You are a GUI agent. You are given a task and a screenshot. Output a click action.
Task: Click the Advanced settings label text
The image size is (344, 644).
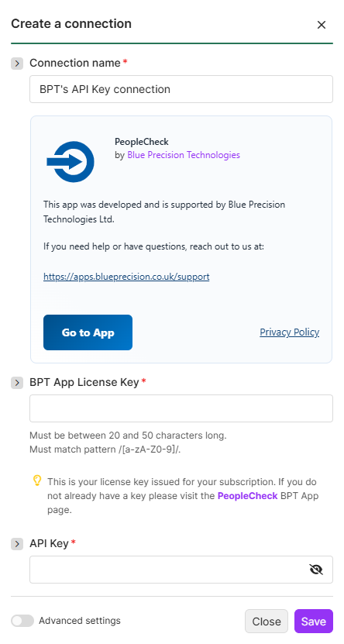pos(80,621)
